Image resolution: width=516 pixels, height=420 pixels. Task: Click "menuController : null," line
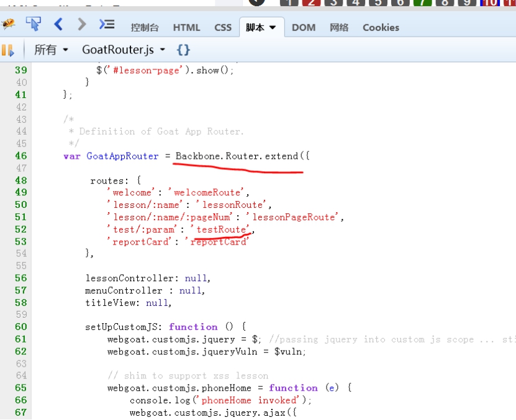pos(145,290)
